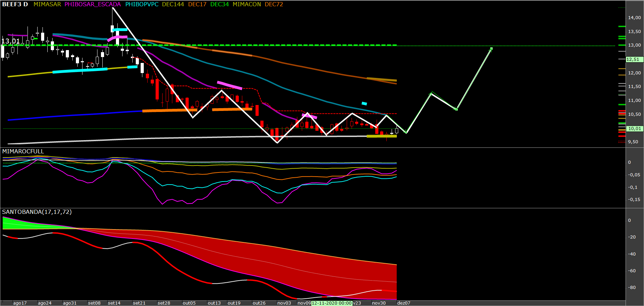Click the 10,01 current price tag
The height and width of the screenshot is (306, 644).
pos(634,129)
